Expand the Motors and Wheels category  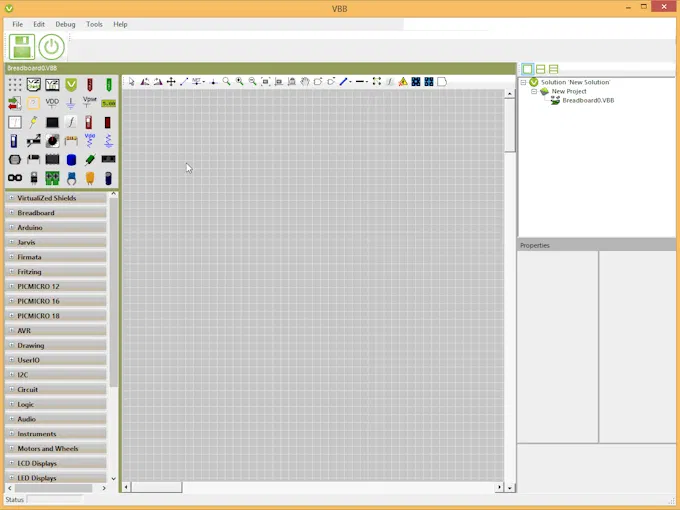click(x=12, y=448)
